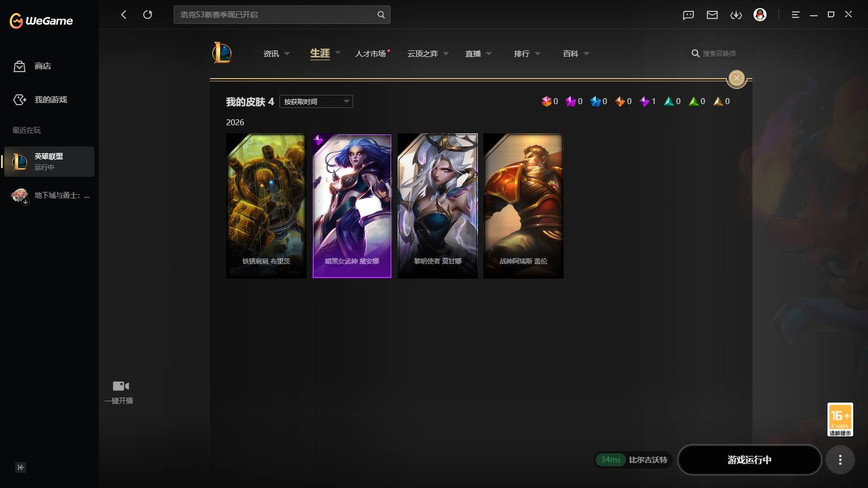Screen dimensions: 868x488
Task: Expand the 云顶之弈 dropdown arrow
Action: point(446,54)
